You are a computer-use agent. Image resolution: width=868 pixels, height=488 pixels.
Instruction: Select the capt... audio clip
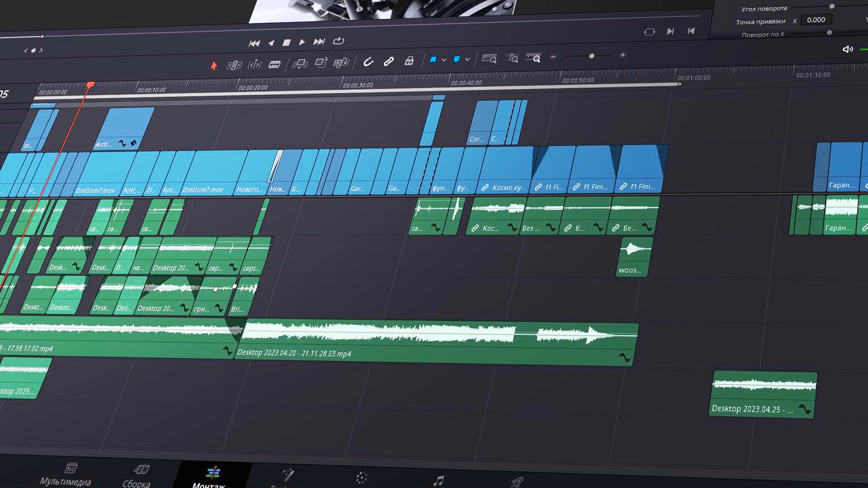[x=256, y=255]
